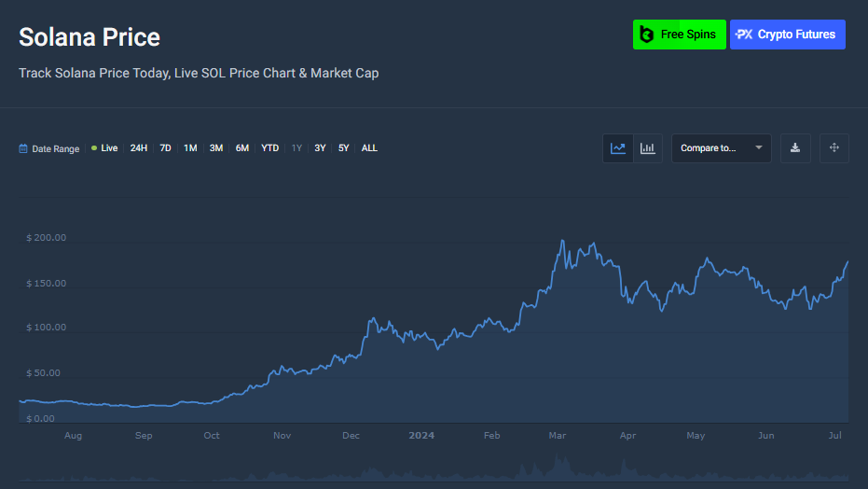This screenshot has width=868, height=489.
Task: Select the 3M time range
Action: (216, 148)
